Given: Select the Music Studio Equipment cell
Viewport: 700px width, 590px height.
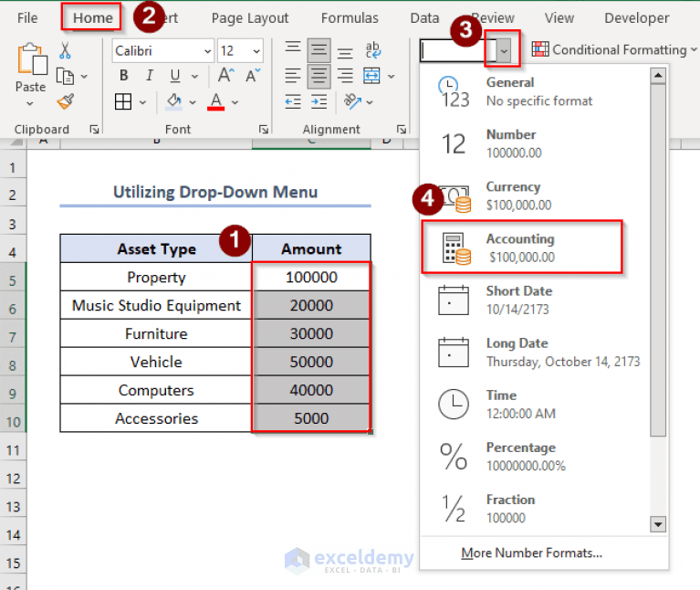Looking at the screenshot, I should (x=156, y=305).
